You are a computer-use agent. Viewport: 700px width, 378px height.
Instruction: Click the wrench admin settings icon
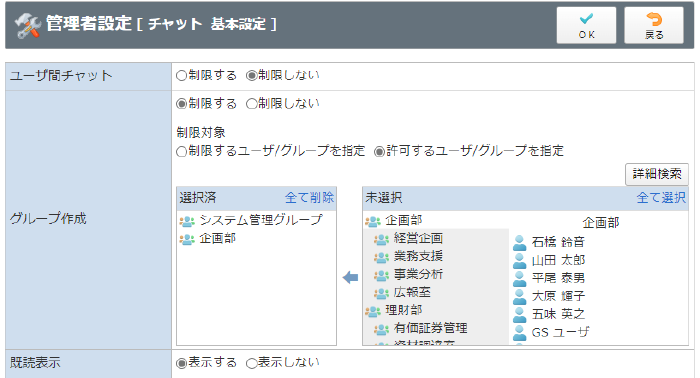pos(27,25)
